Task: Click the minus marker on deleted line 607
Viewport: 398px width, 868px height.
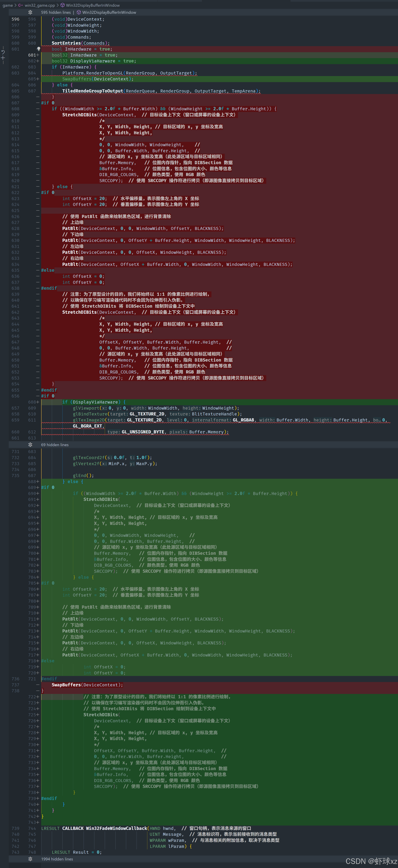Action: 38,103
